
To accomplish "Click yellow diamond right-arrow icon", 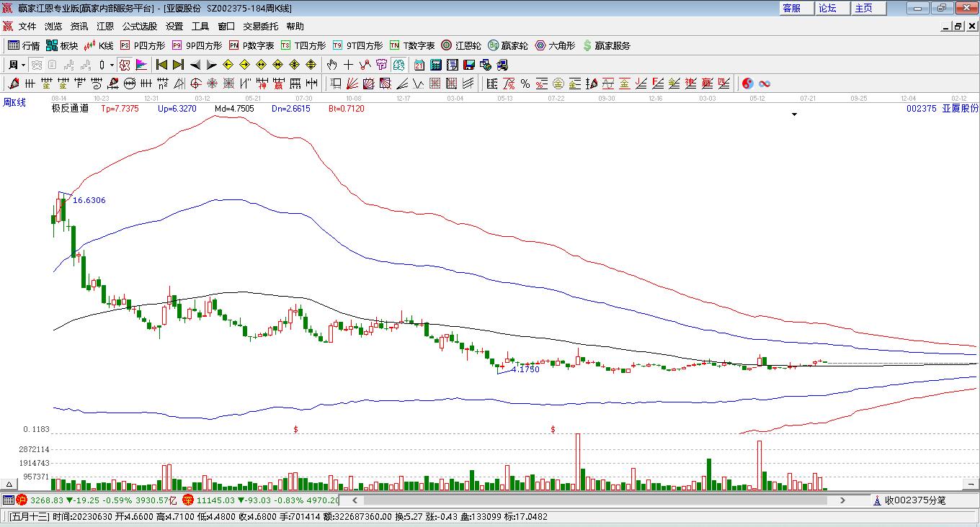I will [x=245, y=65].
